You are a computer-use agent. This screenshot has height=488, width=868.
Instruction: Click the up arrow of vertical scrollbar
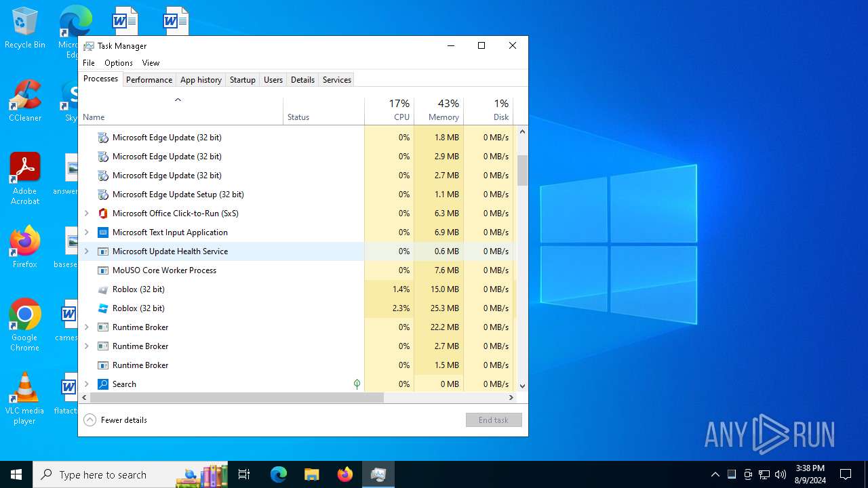point(522,131)
